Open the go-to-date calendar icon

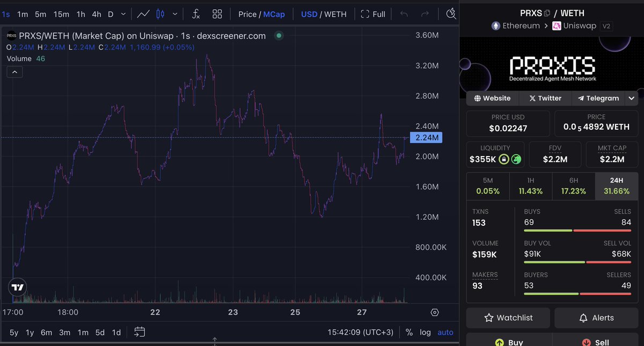pyautogui.click(x=140, y=332)
